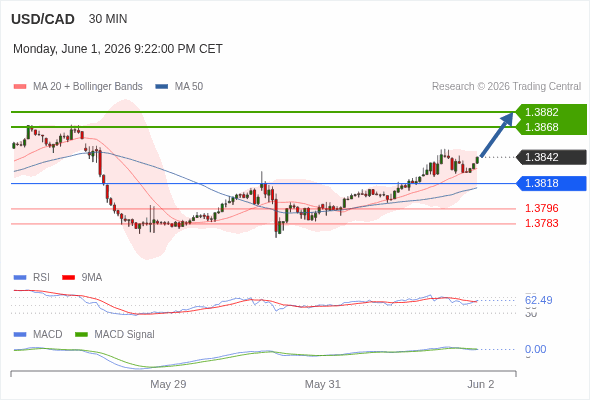Click the RSI value 62.49

click(x=538, y=300)
